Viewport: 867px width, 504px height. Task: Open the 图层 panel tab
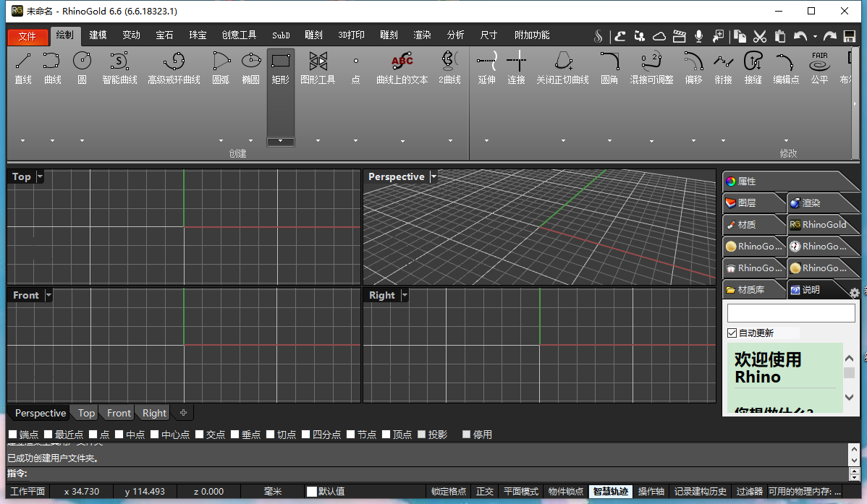(x=753, y=202)
